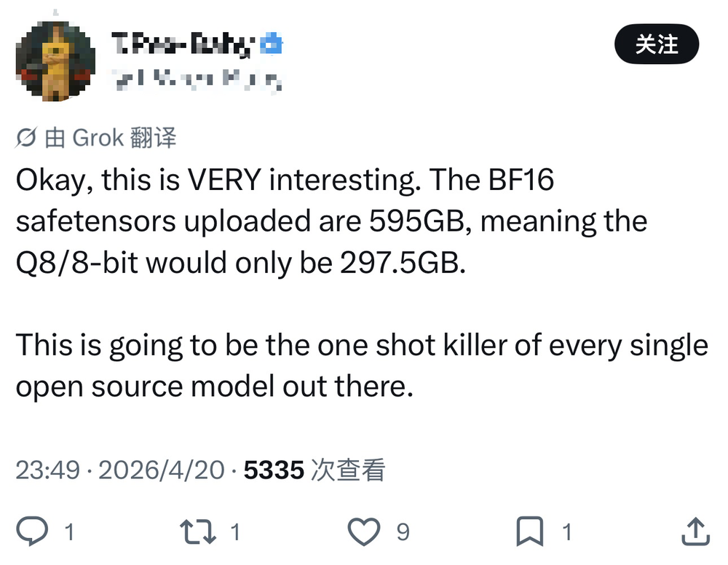Like the tweet with the heart icon
This screenshot has width=728, height=565.
[x=364, y=532]
